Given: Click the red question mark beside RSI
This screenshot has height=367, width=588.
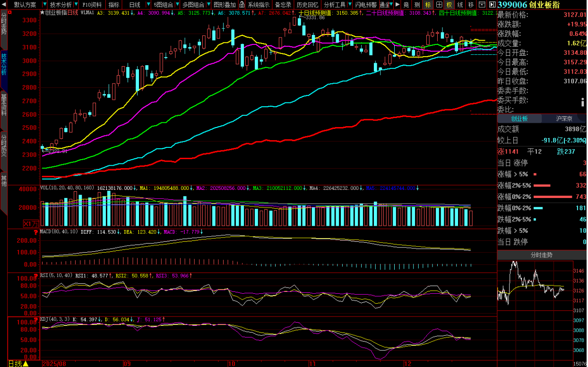Looking at the screenshot, I should tap(36, 275).
